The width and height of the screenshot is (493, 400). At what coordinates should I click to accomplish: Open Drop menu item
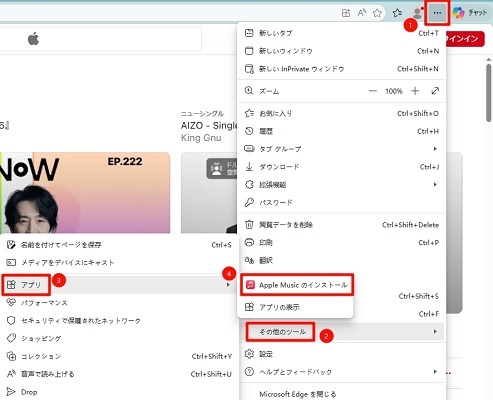point(119,392)
